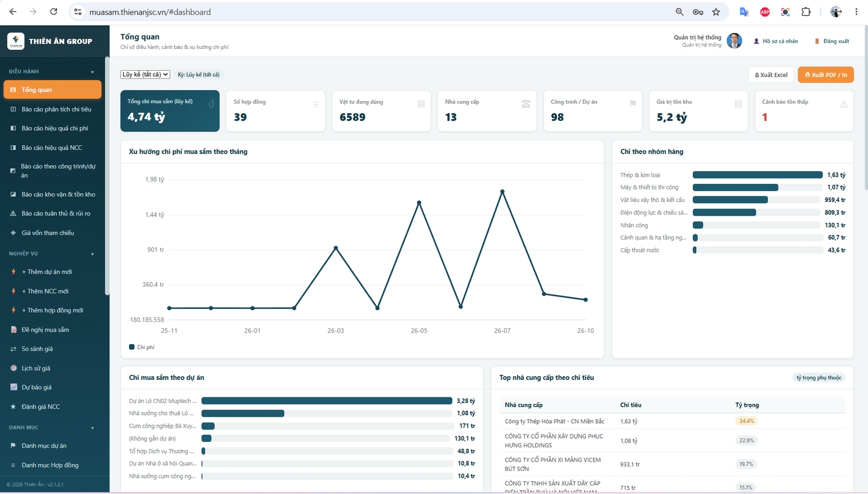Screen dimensions: 868x494
Task: Click the Đăng xuất link
Action: tap(832, 41)
